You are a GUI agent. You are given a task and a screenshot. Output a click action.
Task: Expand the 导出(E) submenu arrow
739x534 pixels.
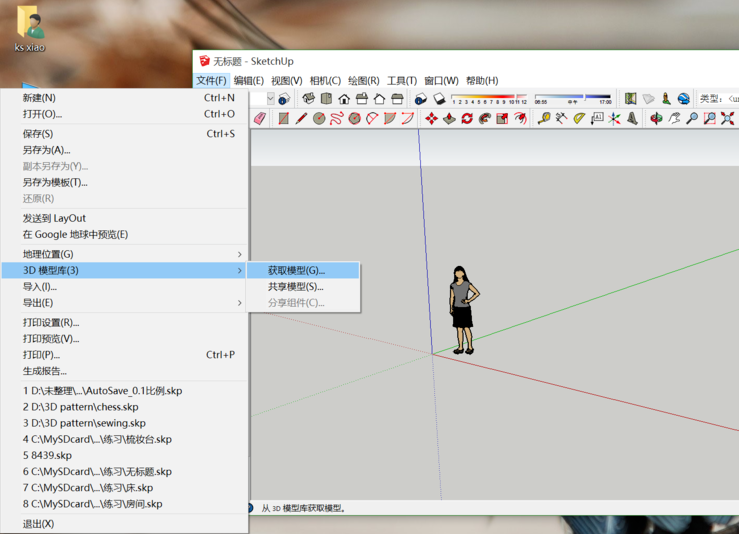coord(239,303)
